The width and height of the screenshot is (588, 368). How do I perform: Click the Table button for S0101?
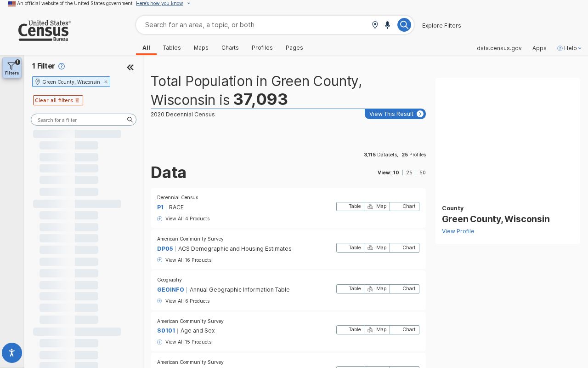coord(350,330)
